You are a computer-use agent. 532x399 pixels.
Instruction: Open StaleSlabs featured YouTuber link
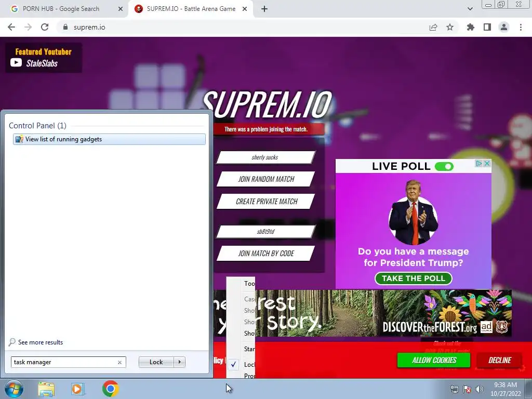(x=42, y=63)
